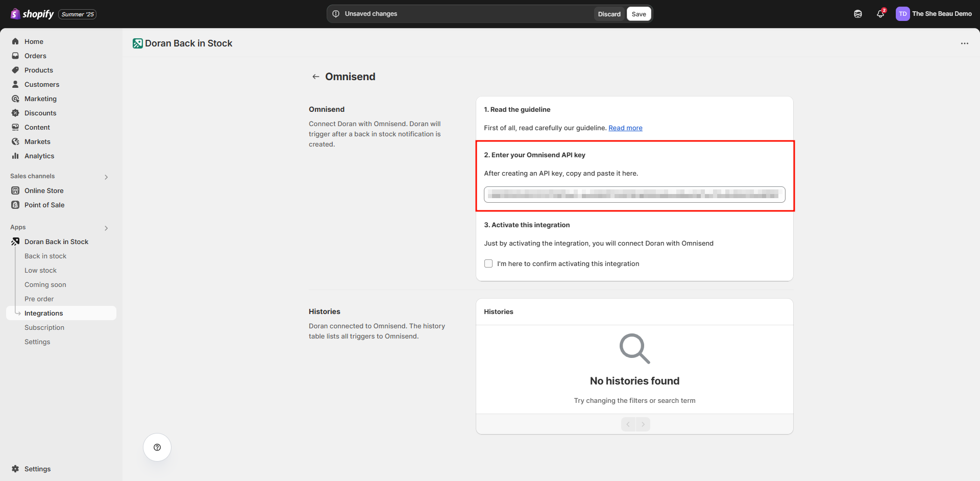Go to next histories page
Screen dimensions: 980x481
(x=643, y=424)
